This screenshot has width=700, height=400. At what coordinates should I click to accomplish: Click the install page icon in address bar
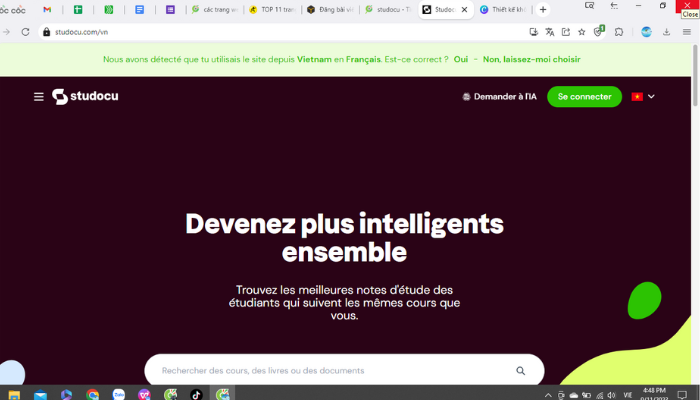pyautogui.click(x=533, y=32)
